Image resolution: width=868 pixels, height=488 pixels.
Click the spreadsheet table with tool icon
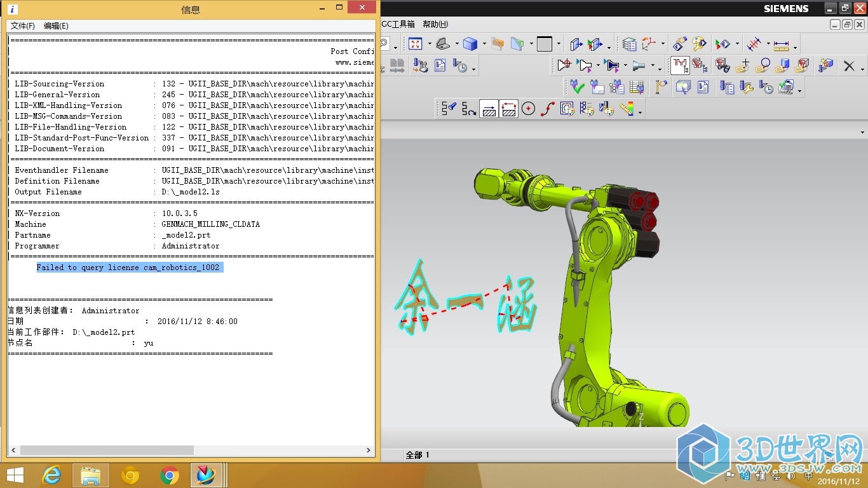636,87
